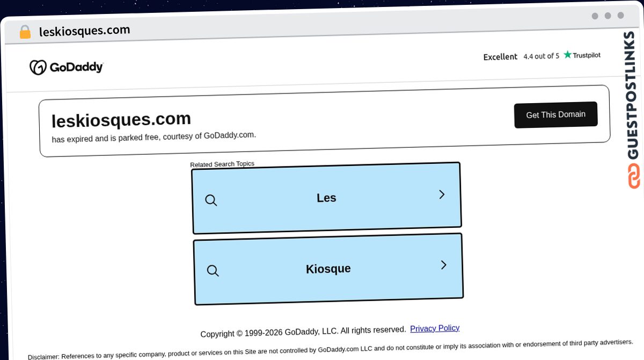Click the GoDaddy copyright notice text
Viewport: 644px width, 360px height.
click(303, 332)
